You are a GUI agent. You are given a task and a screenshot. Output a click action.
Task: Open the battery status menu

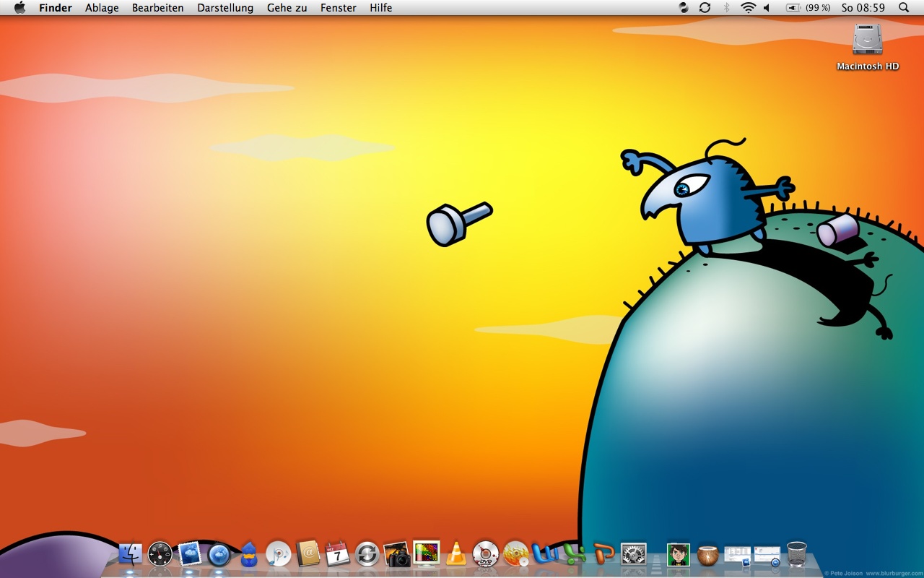click(x=808, y=8)
